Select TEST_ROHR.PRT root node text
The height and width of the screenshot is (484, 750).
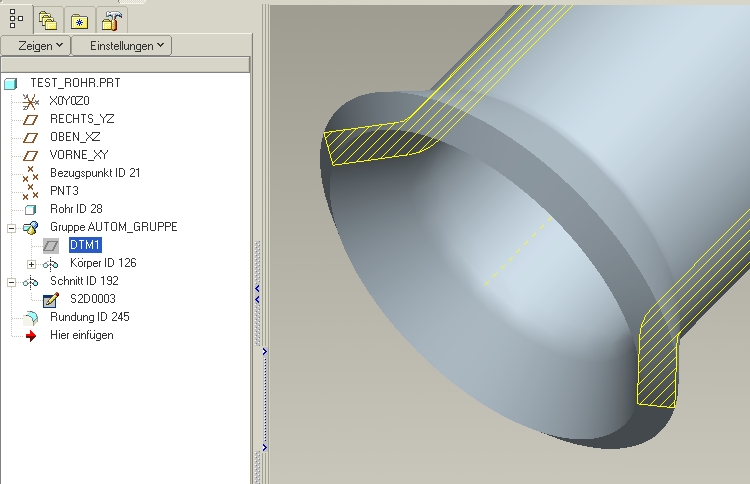click(x=75, y=83)
